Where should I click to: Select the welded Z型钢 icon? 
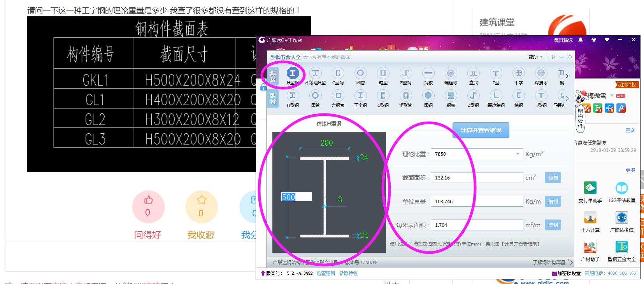(405, 73)
